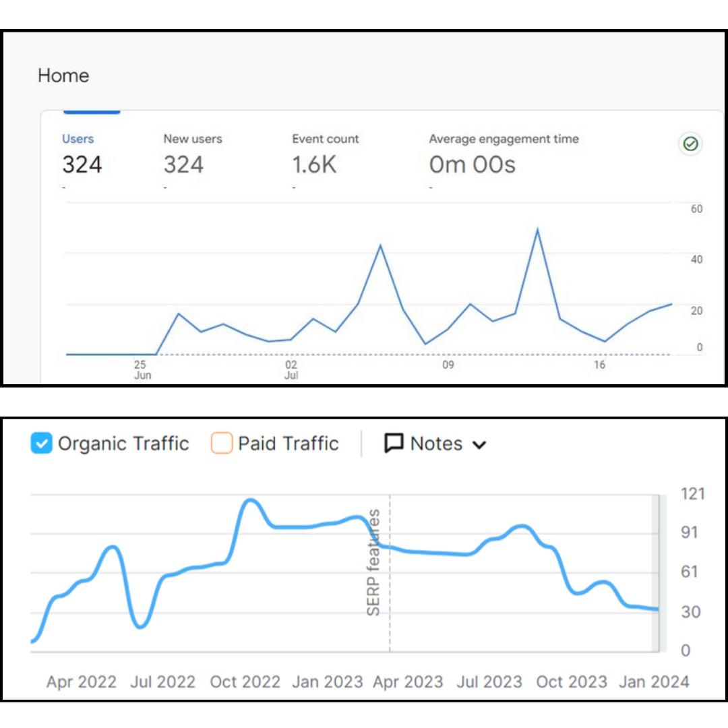The width and height of the screenshot is (728, 728).
Task: Click the Organic Traffic label text
Action: point(123,444)
